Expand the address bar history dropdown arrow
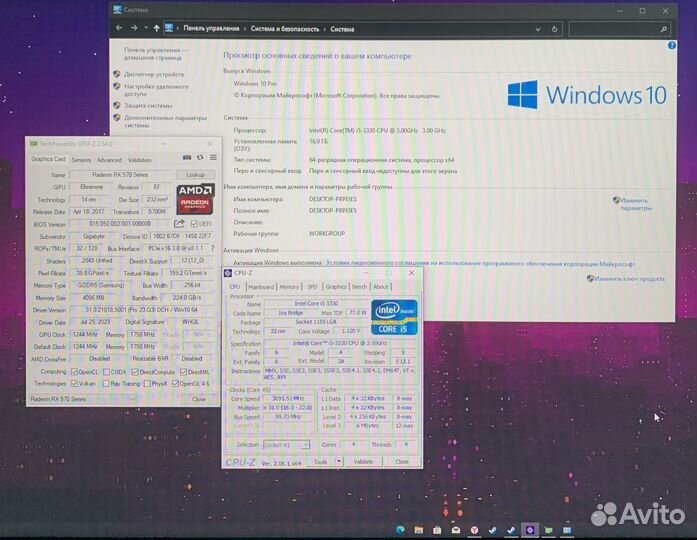The height and width of the screenshot is (540, 697). click(x=538, y=29)
